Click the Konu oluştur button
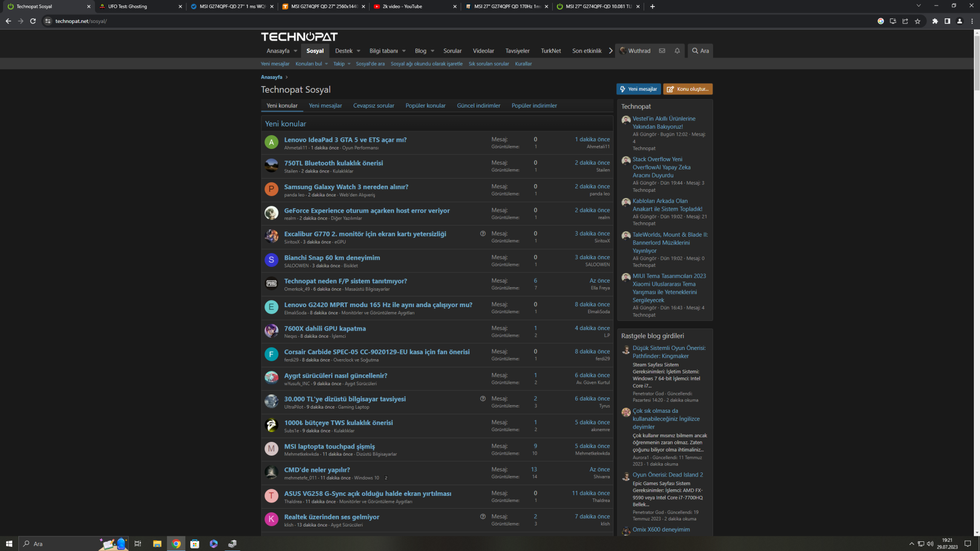 click(x=688, y=89)
